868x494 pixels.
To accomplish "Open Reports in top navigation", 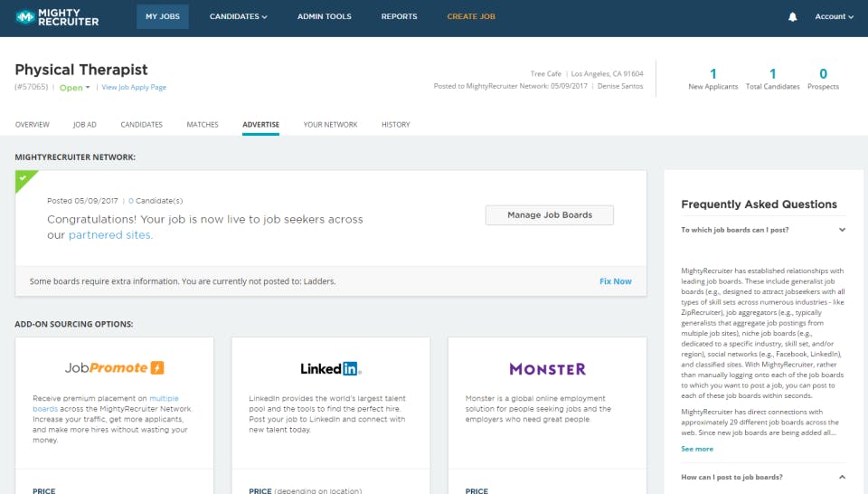I will coord(399,16).
